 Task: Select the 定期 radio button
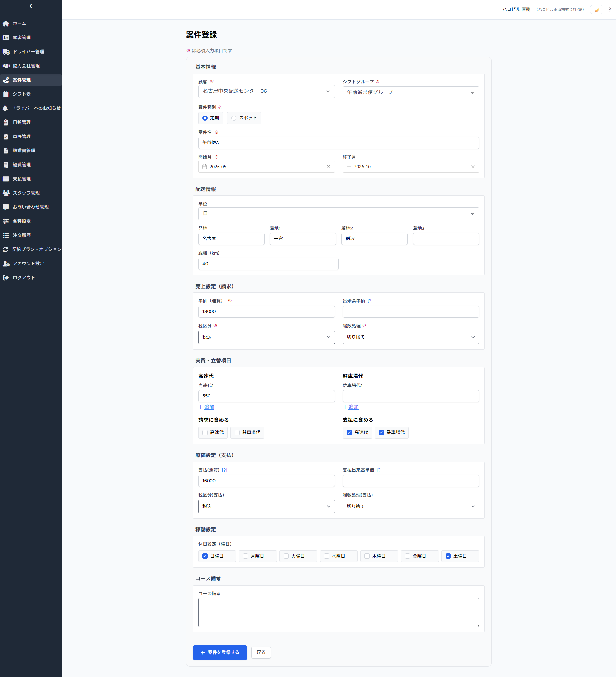coord(205,118)
